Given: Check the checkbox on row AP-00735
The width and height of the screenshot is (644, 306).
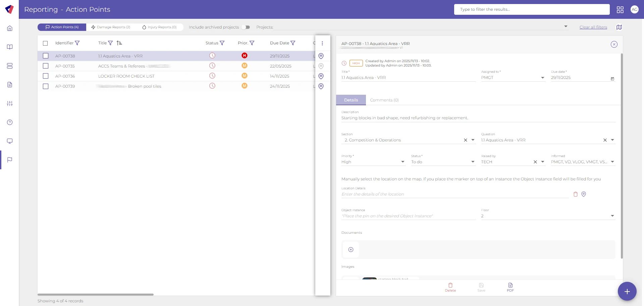Looking at the screenshot, I should pos(46,66).
